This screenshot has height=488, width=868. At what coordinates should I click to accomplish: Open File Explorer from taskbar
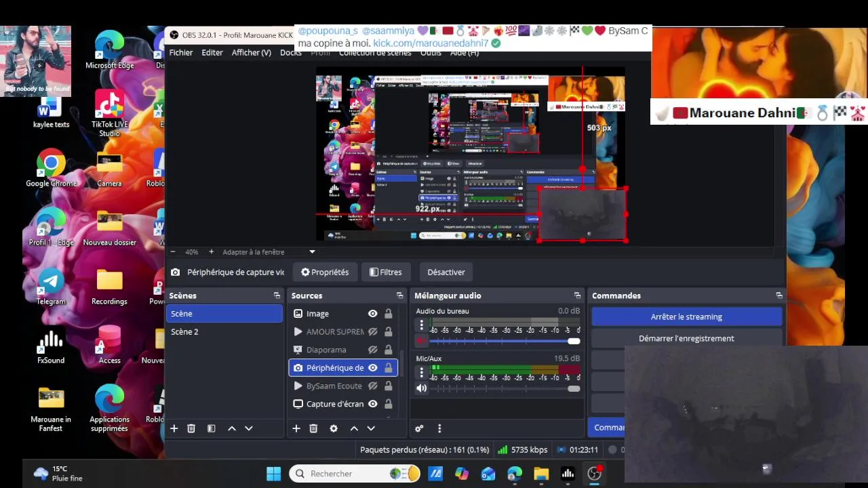[541, 474]
